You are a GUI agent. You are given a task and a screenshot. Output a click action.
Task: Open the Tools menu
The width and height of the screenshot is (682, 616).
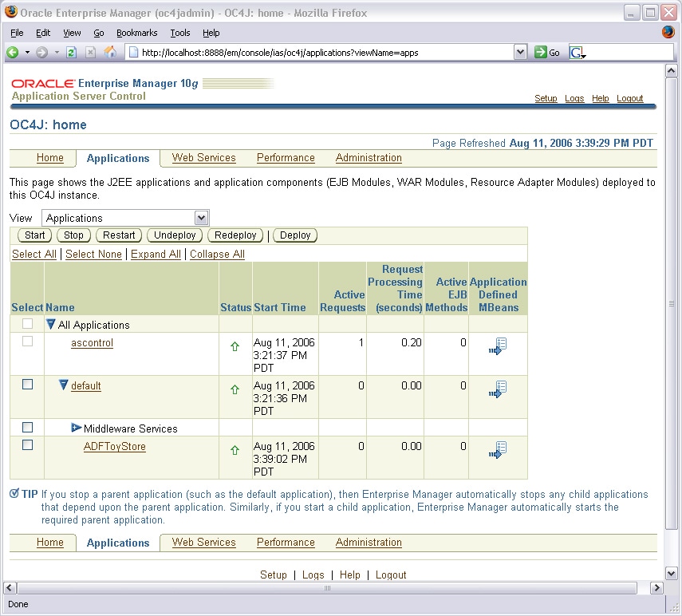click(x=180, y=33)
